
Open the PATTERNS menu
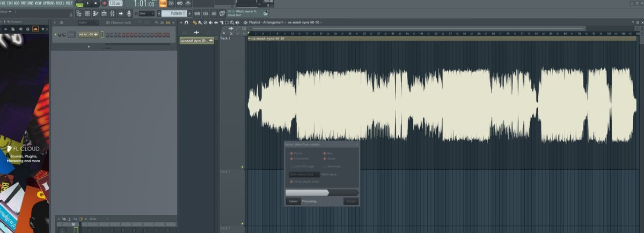(27, 3)
